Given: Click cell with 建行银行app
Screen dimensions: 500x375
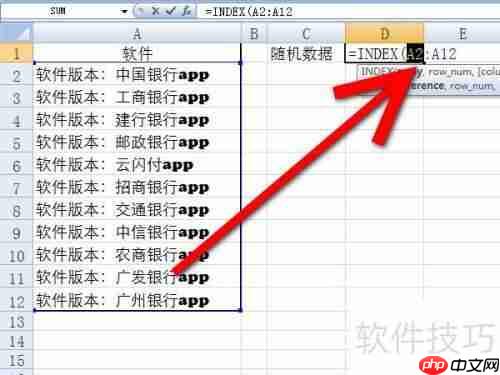Looking at the screenshot, I should 137,120.
